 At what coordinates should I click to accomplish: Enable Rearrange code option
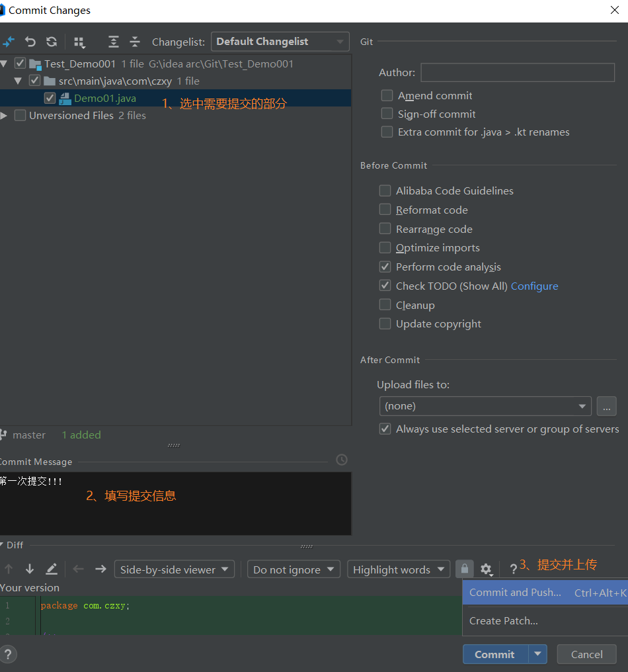pyautogui.click(x=385, y=229)
